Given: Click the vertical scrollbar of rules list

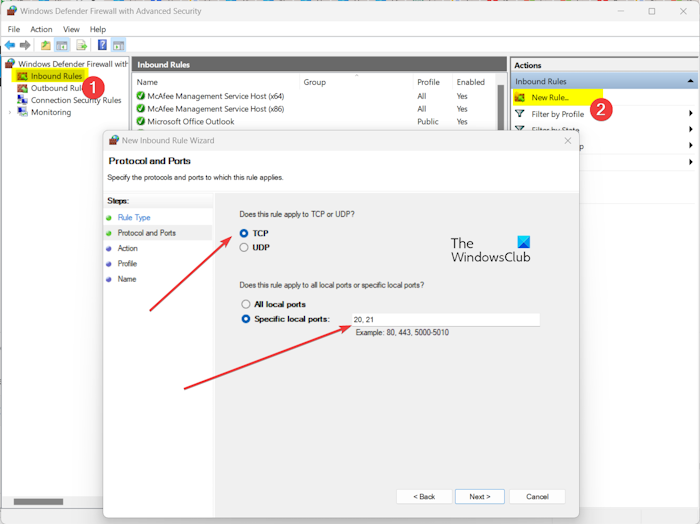Looking at the screenshot, I should [501, 106].
